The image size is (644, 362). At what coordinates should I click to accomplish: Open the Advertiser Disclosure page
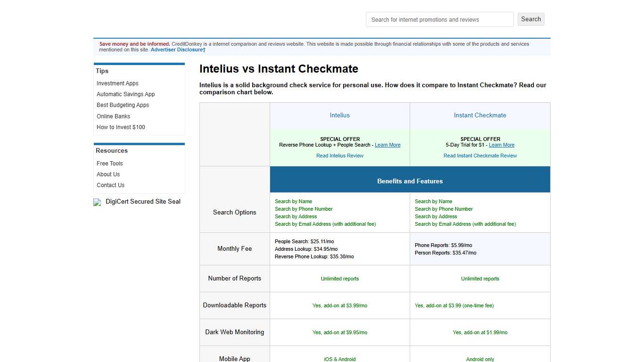177,49
